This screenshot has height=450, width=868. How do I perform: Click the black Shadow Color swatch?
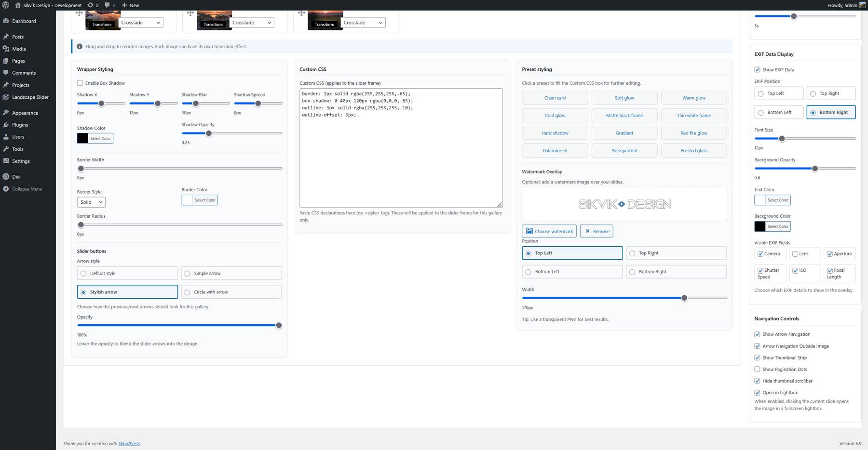point(83,138)
